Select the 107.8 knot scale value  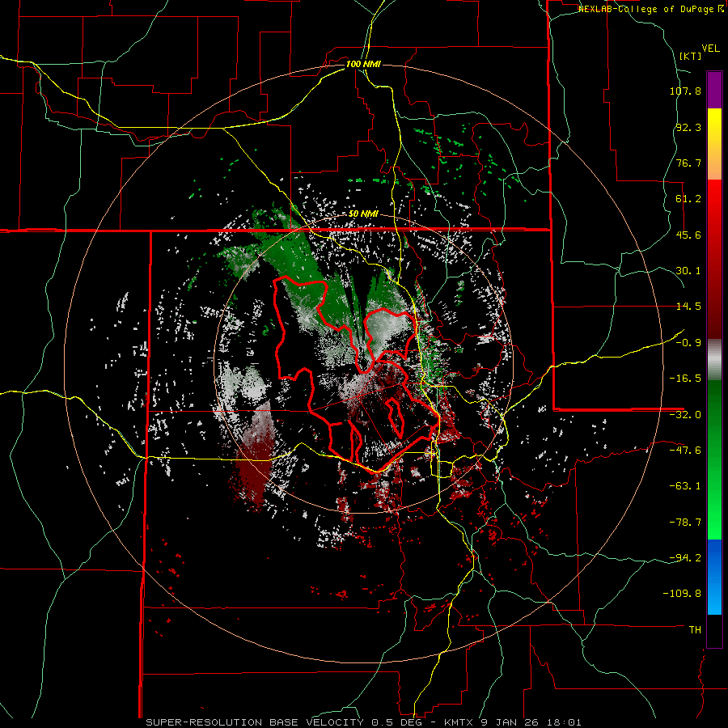(x=685, y=91)
